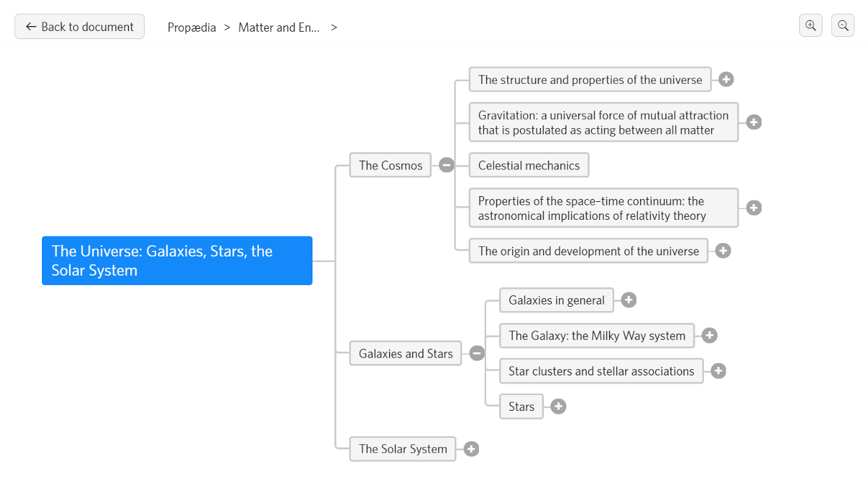Expand The Solar System branch
The height and width of the screenshot is (479, 868).
(x=472, y=449)
